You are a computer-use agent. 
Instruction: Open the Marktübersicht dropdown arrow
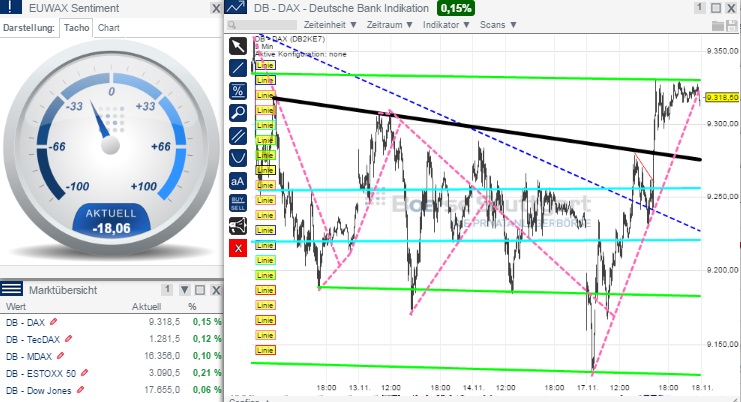[x=184, y=290]
